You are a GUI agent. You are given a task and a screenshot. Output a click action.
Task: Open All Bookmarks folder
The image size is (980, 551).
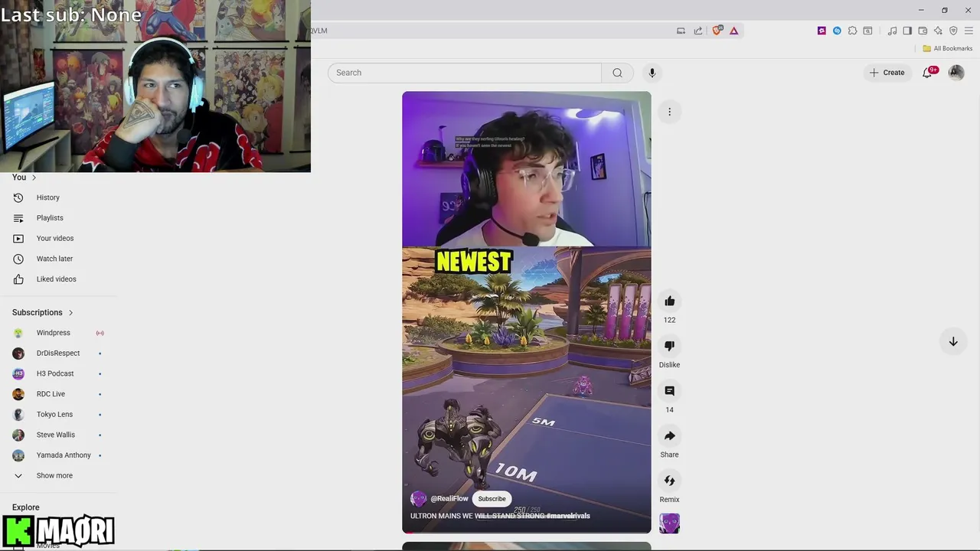947,48
